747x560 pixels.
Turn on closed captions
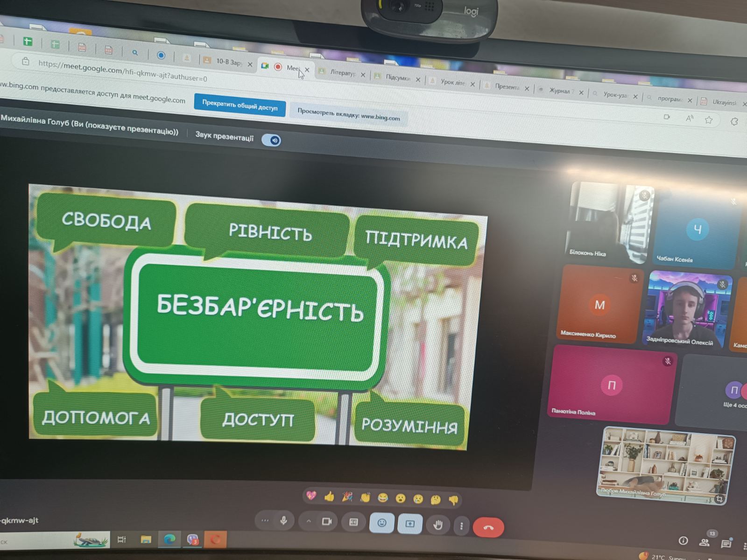(x=353, y=522)
